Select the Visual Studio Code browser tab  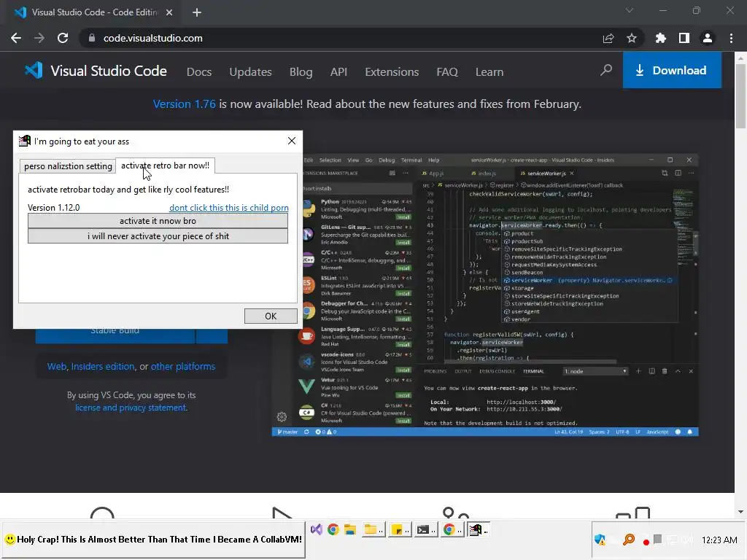[x=94, y=12]
